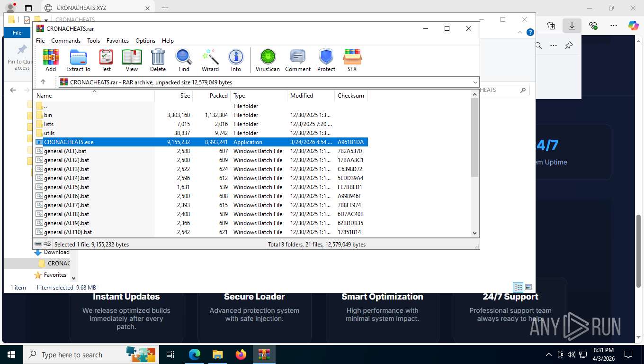Open the Find files tool

(x=184, y=60)
